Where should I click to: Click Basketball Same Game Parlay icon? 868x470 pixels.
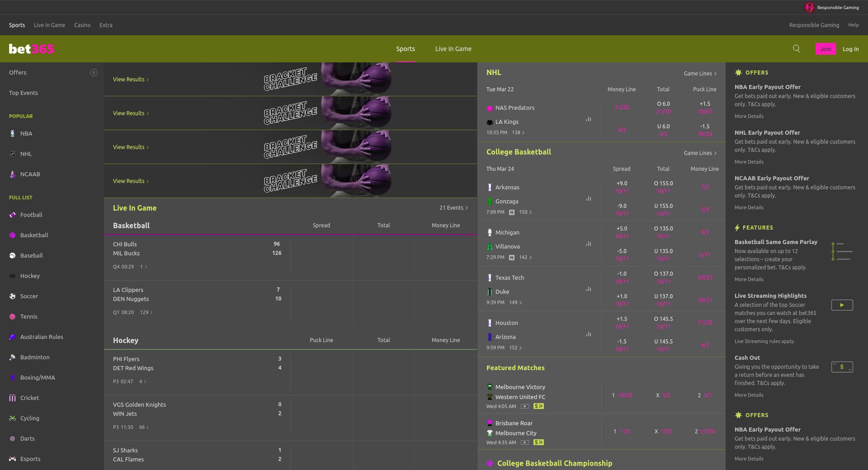tap(842, 251)
